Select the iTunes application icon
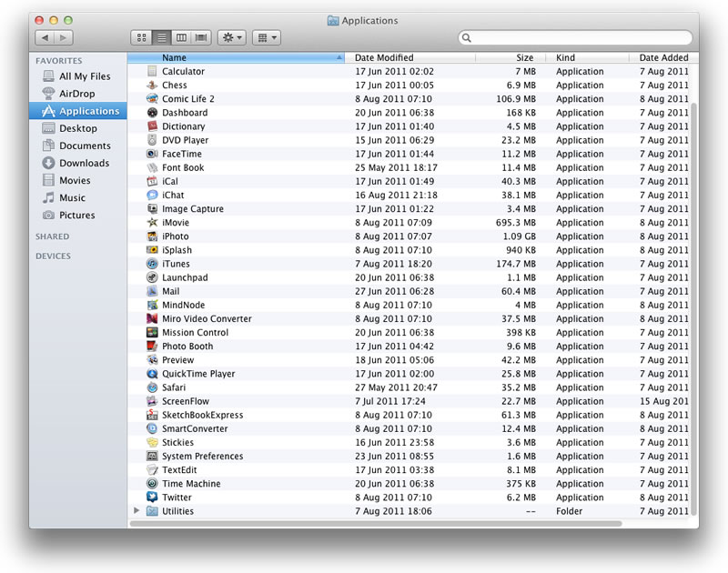Viewport: 728px width, 573px height. [x=152, y=264]
